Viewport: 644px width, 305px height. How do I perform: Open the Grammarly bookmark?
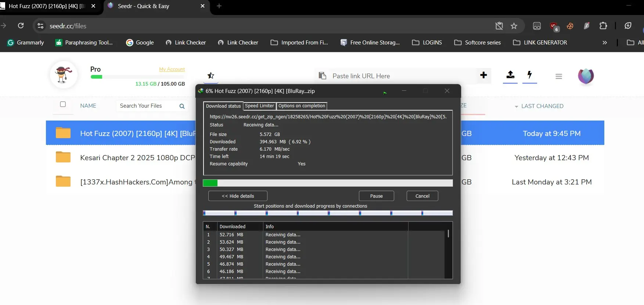click(25, 43)
